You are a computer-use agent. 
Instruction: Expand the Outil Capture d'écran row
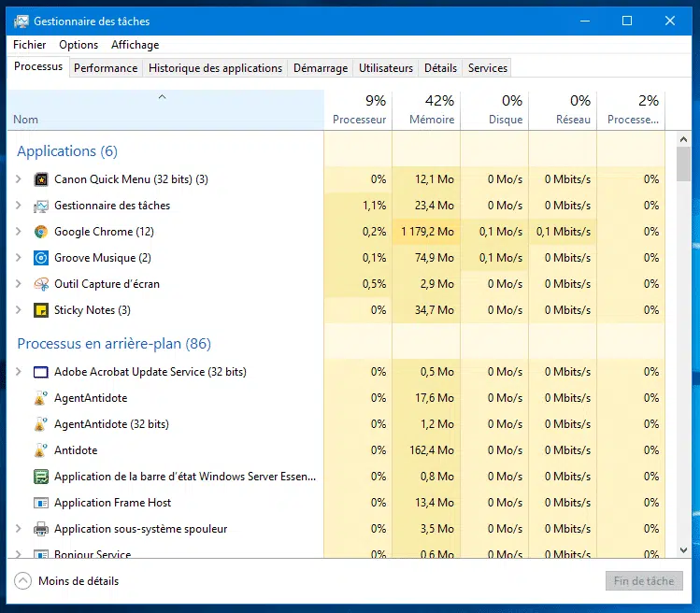coord(19,283)
